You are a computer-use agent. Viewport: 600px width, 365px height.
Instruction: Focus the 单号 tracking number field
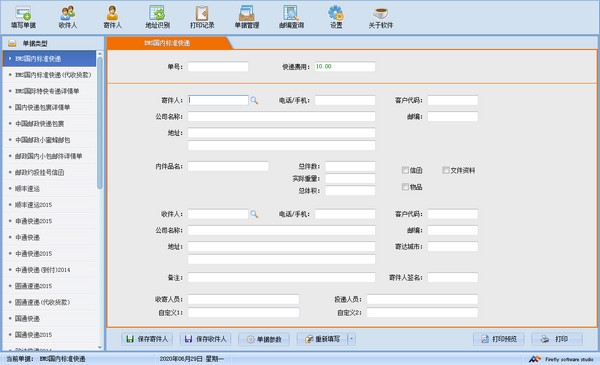218,67
